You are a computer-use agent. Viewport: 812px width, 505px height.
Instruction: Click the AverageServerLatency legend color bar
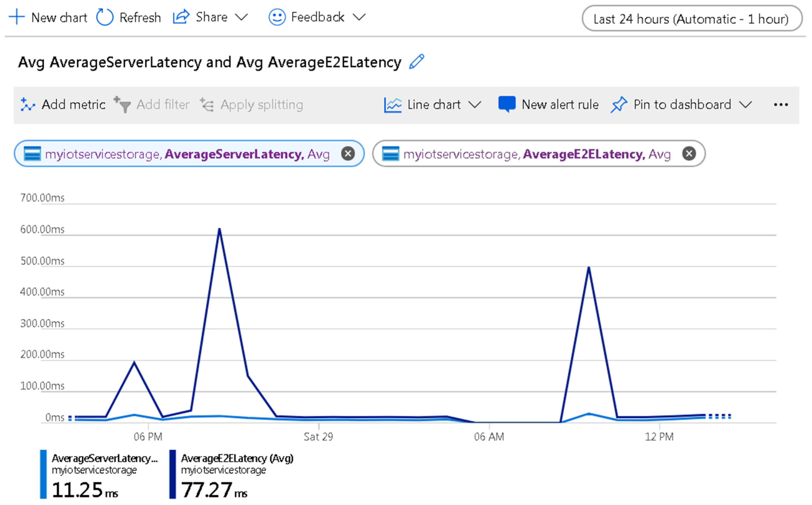tap(43, 474)
